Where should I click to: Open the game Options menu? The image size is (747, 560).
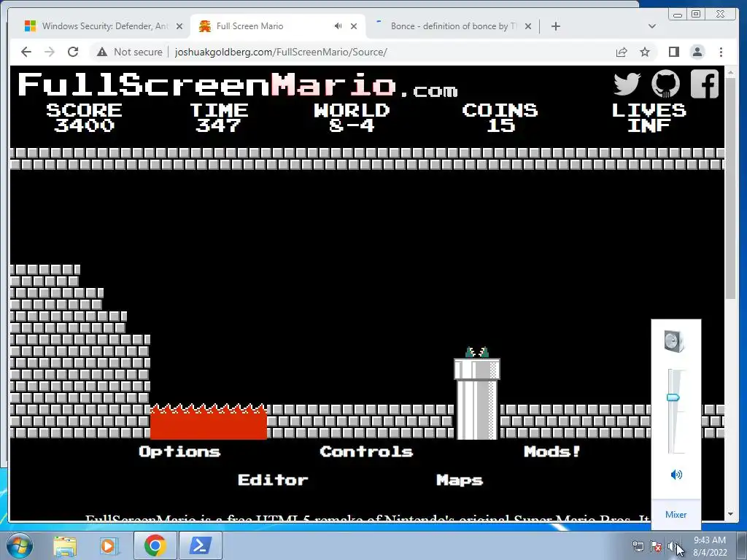[x=179, y=451]
